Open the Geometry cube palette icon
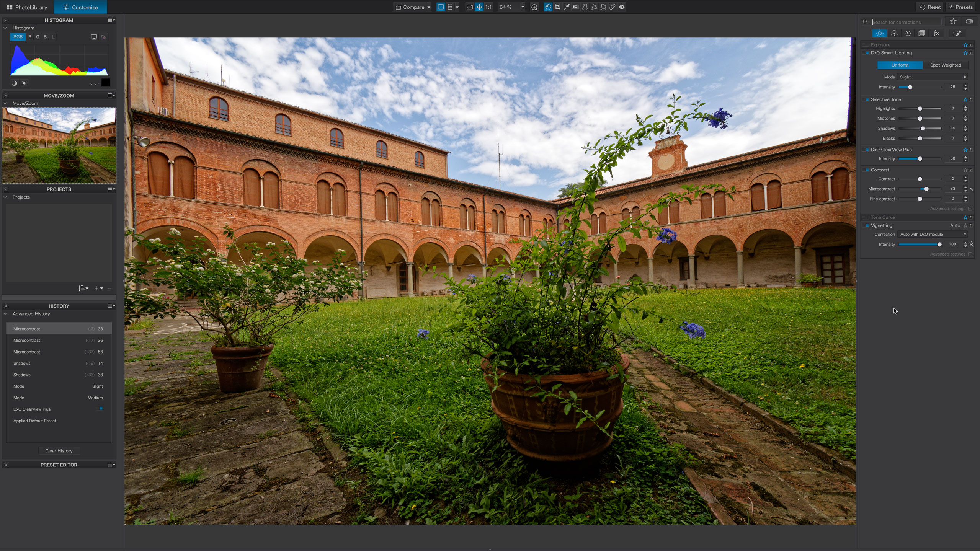The image size is (980, 551). (922, 33)
